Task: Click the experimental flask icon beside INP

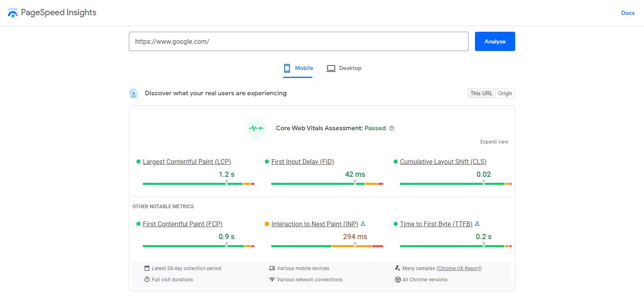Action: (363, 224)
